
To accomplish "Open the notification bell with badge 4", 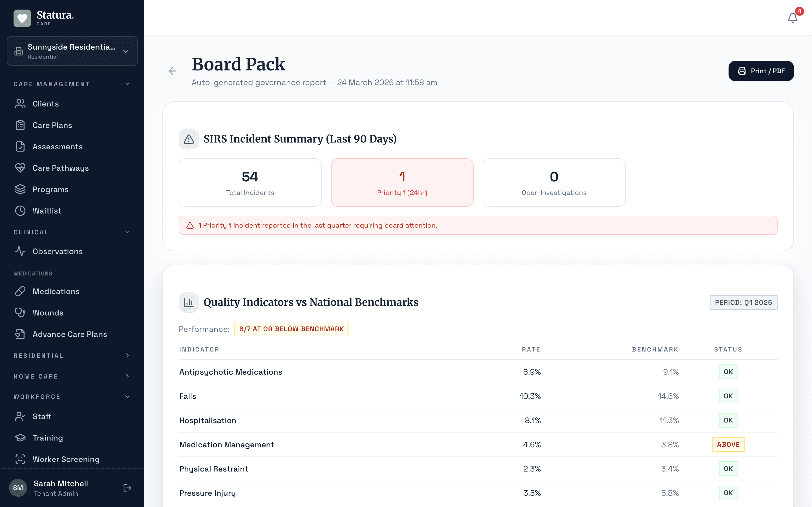I will click(x=792, y=18).
